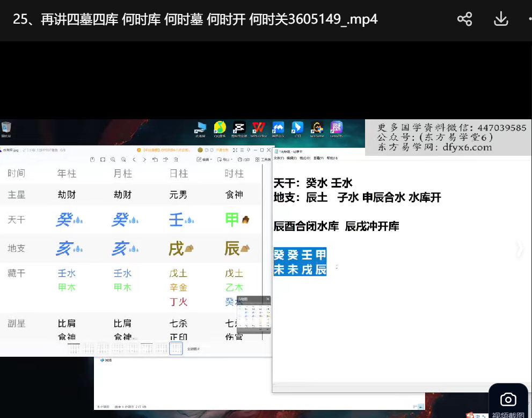Open the WPS Office desktop shortcut
Screen dimensions: 532x418
pos(258,129)
